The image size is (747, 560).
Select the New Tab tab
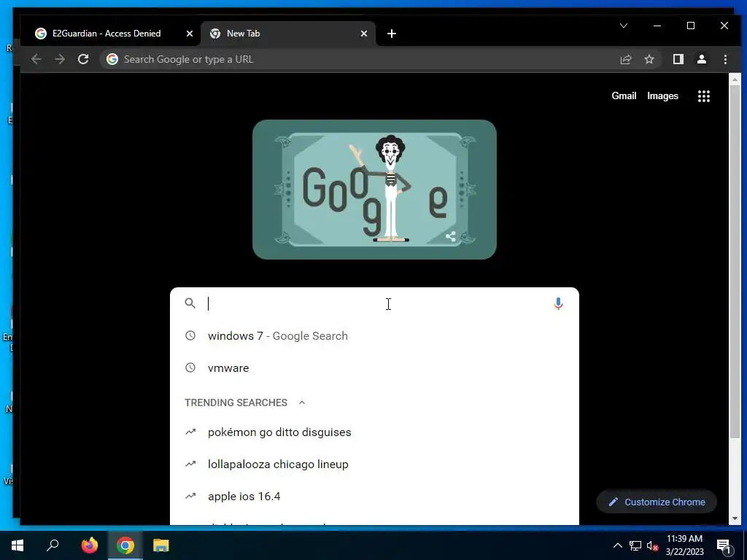pos(288,34)
